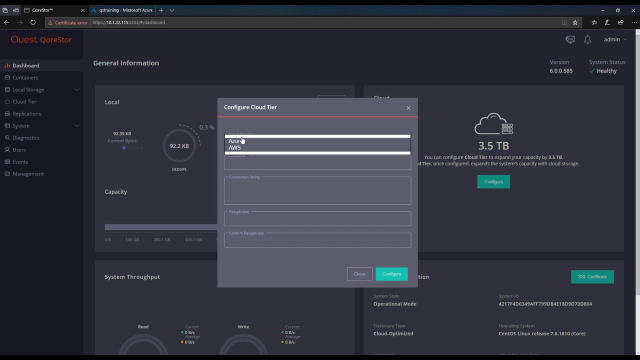Reload the page with refresh icon
Viewport: 640px width, 360px height.
33,22
